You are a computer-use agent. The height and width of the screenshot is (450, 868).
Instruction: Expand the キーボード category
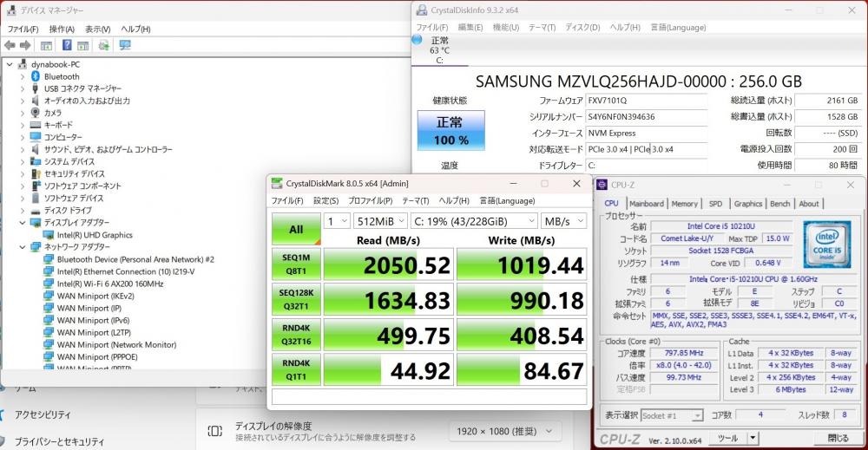pyautogui.click(x=23, y=125)
